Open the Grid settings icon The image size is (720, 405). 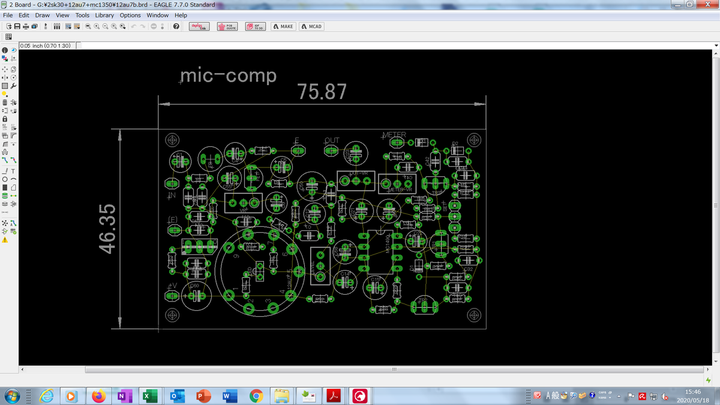(x=9, y=37)
